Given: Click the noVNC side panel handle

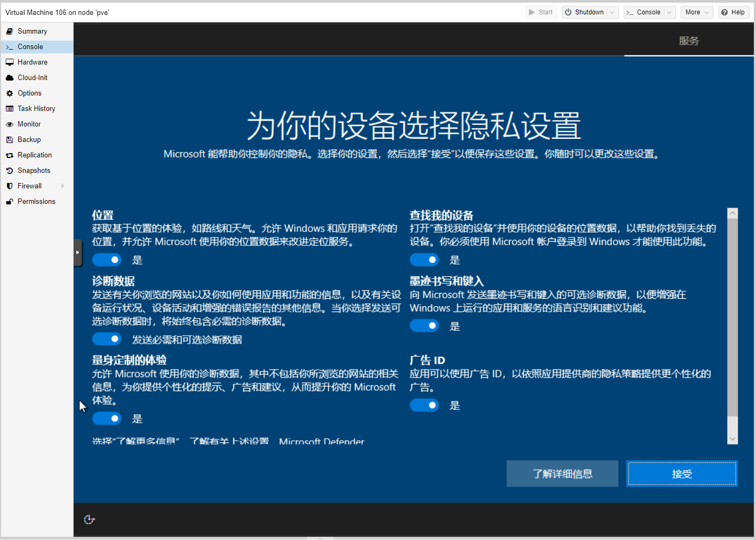Looking at the screenshot, I should pyautogui.click(x=78, y=252).
